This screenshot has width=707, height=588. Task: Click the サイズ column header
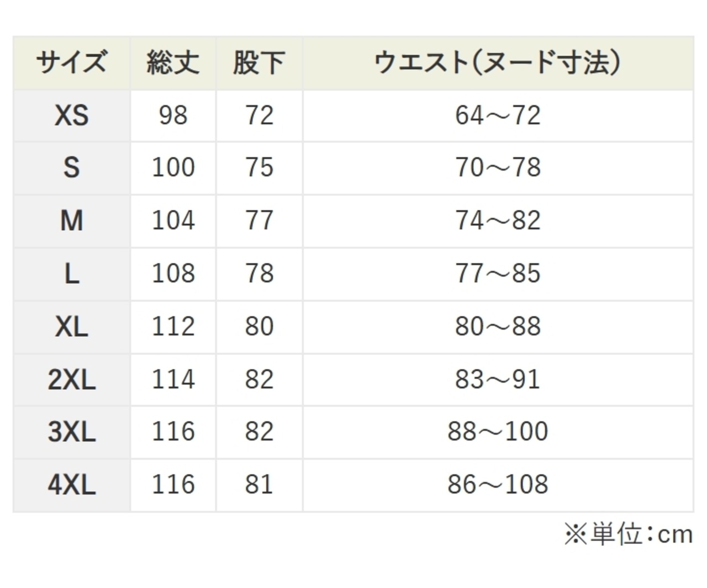[71, 62]
